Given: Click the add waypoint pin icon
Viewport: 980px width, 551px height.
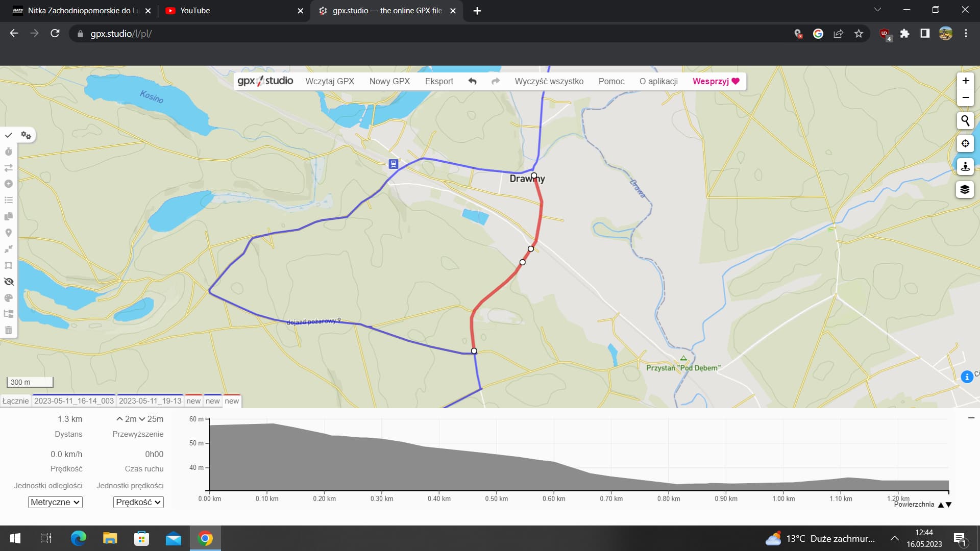Looking at the screenshot, I should click(9, 233).
